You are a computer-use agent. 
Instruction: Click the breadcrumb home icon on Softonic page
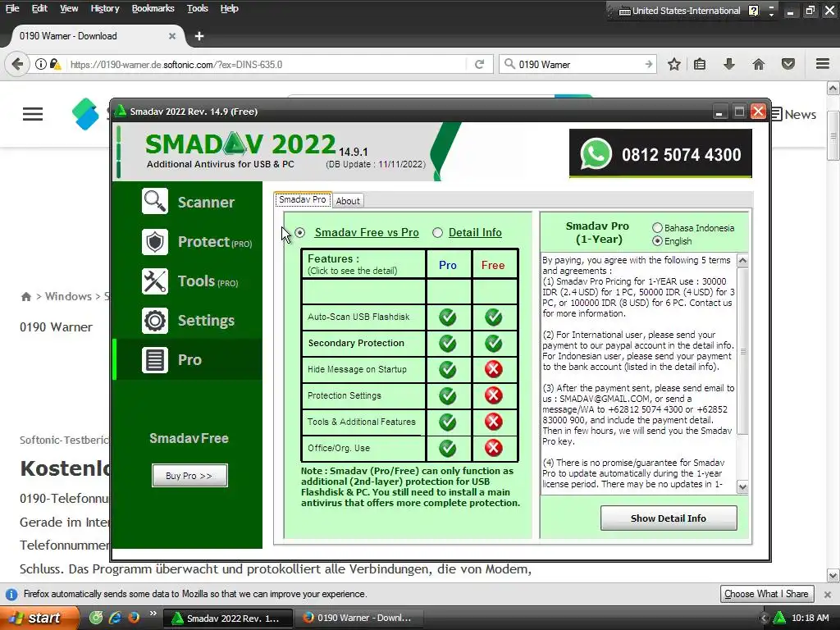[x=25, y=297]
